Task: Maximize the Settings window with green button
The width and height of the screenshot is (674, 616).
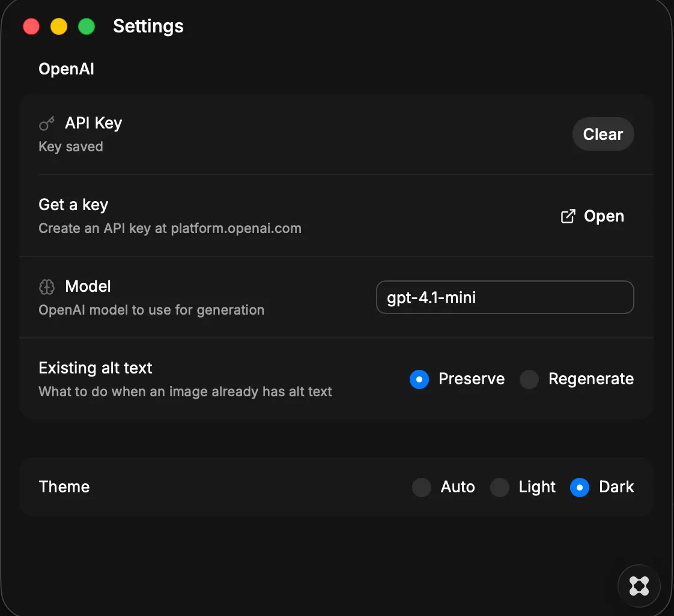Action: tap(87, 26)
